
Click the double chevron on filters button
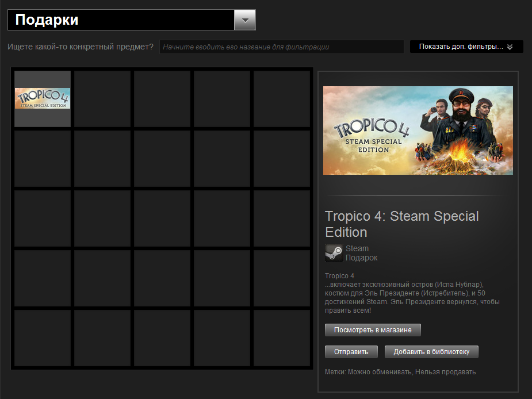[510, 47]
